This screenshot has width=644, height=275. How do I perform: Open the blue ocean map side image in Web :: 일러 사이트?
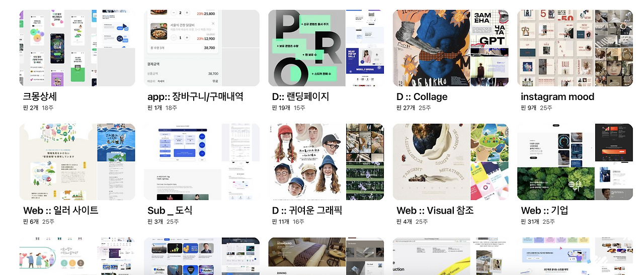click(x=116, y=143)
